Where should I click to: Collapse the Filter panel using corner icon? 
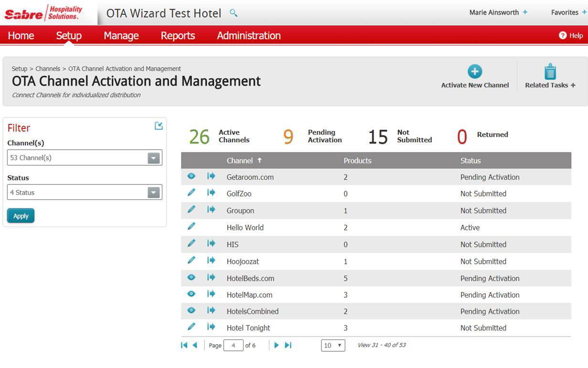click(159, 126)
